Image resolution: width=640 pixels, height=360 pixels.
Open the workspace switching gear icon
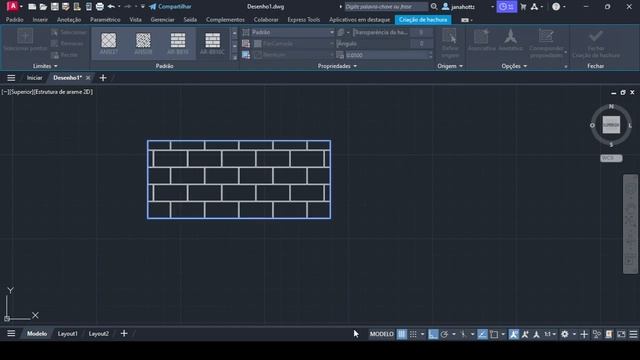coord(564,334)
